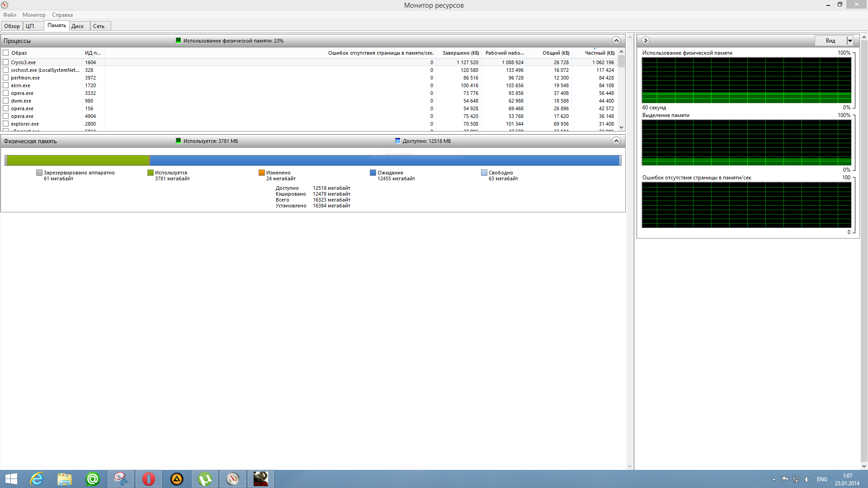Open the Монитор menu
Screen dimensions: 868x488
pos(34,15)
